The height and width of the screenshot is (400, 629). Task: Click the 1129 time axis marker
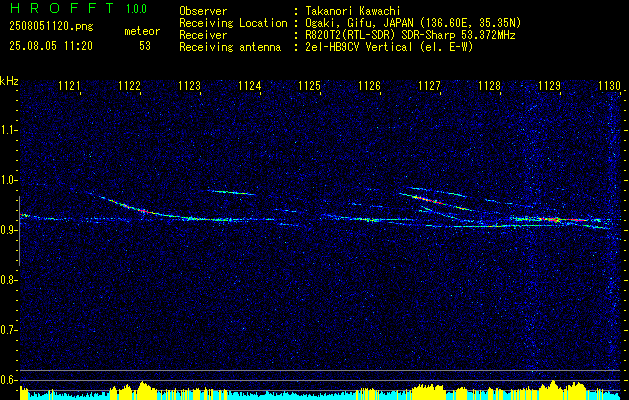click(550, 85)
